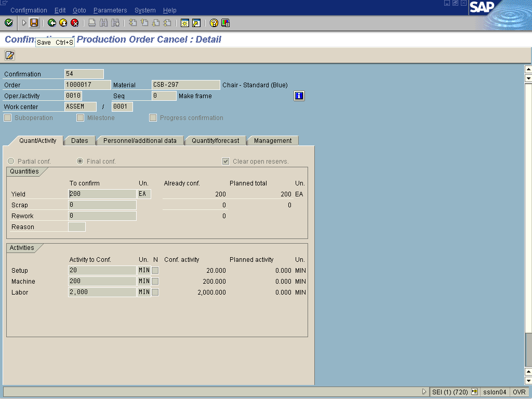The image size is (532, 399).
Task: Toggle the Setup no-remaining-activity checkbox
Action: [155, 270]
